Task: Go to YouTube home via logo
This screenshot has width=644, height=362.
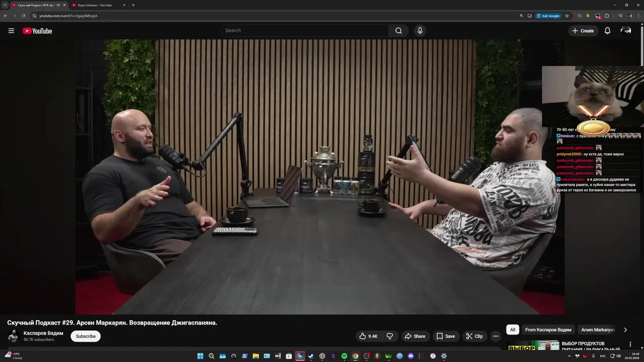Action: [37, 31]
